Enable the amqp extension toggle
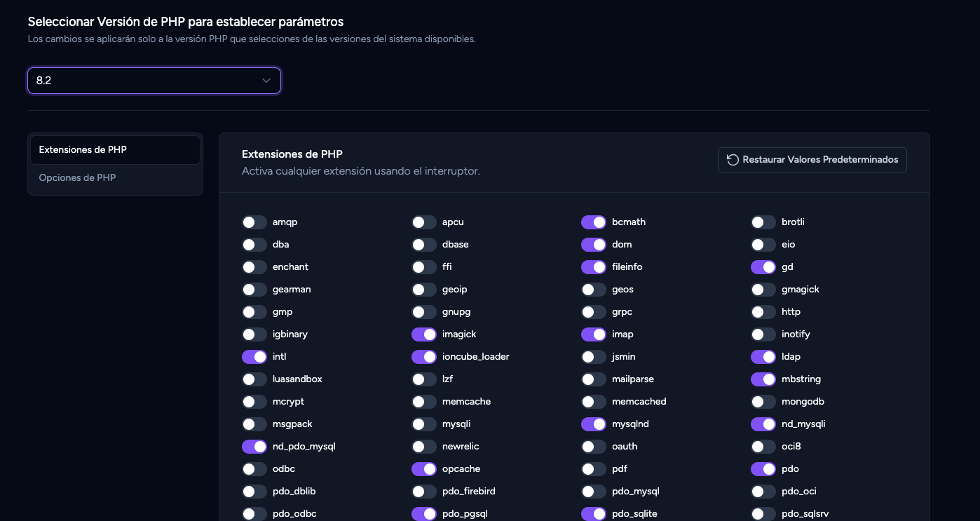 click(254, 222)
